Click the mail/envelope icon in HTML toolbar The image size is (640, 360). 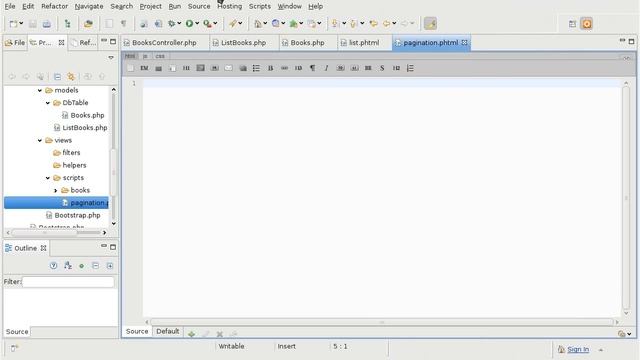[x=229, y=68]
